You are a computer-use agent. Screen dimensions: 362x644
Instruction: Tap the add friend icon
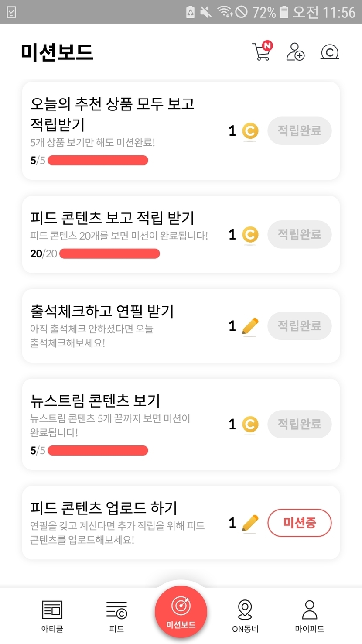pyautogui.click(x=295, y=52)
